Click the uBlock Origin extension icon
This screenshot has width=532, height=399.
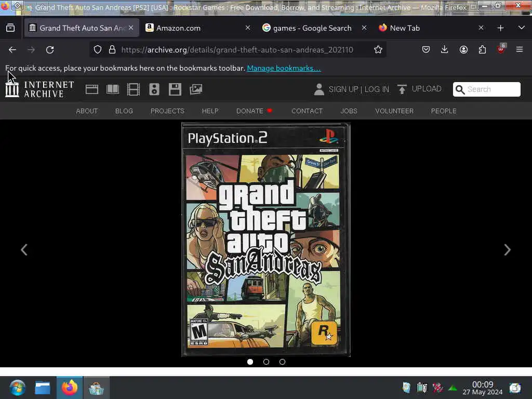tap(501, 49)
